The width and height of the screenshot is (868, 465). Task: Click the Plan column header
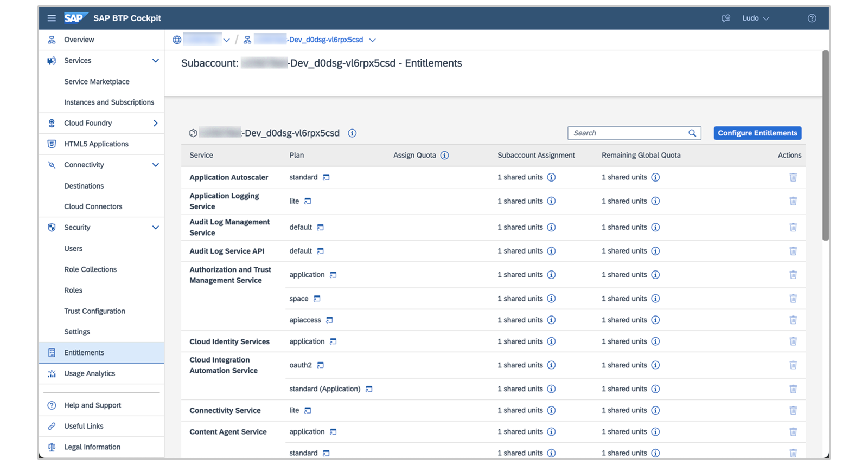pos(296,156)
